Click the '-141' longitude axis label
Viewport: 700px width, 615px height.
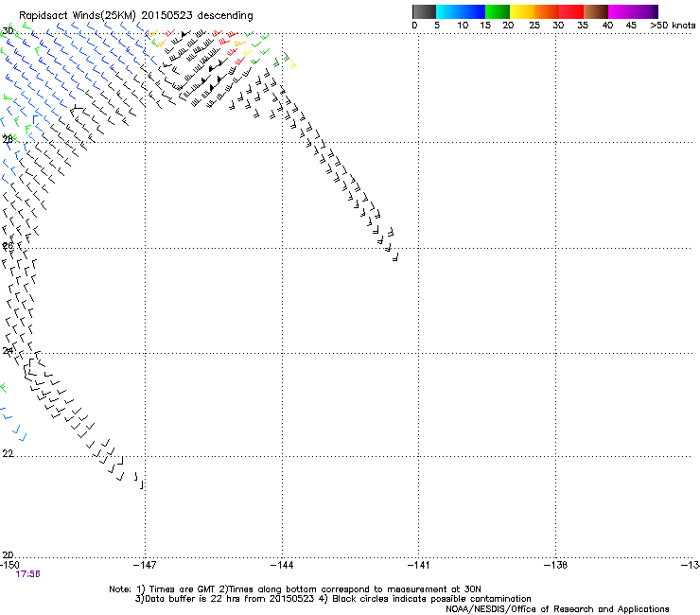click(x=419, y=565)
